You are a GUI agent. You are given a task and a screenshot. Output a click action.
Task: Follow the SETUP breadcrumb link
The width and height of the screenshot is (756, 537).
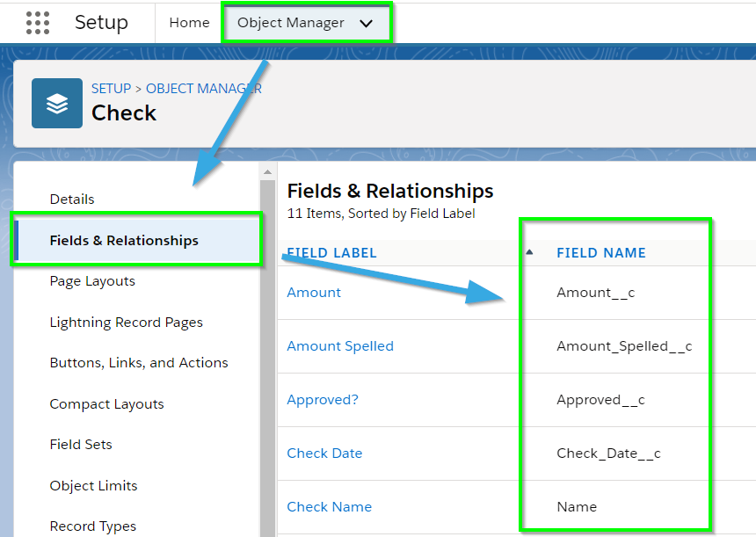tap(111, 89)
